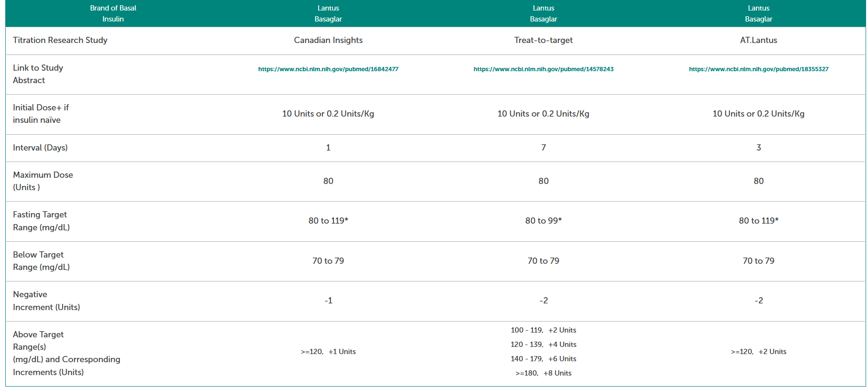This screenshot has width=868, height=388.
Task: Click the Initial Dose+ if insulin naïve label
Action: (41, 114)
